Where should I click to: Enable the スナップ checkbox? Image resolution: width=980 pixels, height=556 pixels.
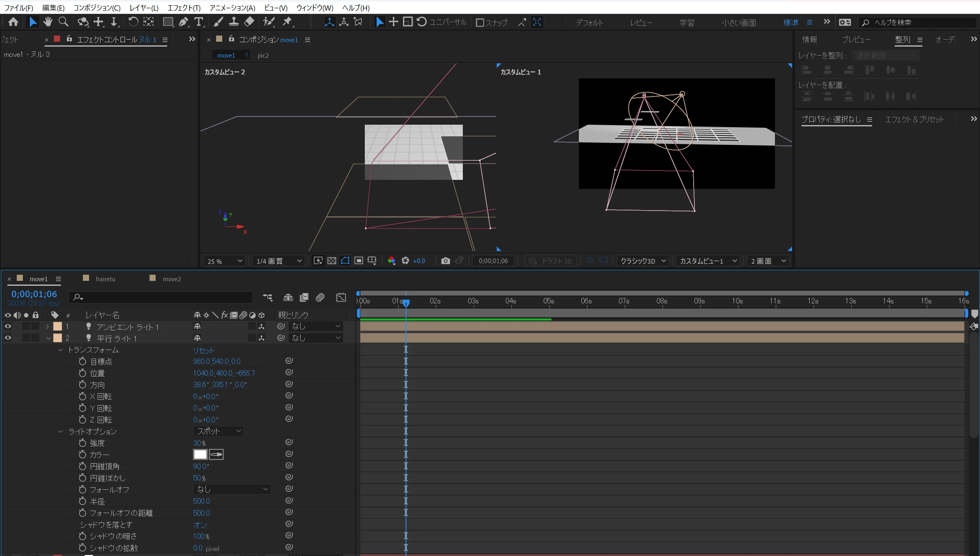(x=480, y=23)
